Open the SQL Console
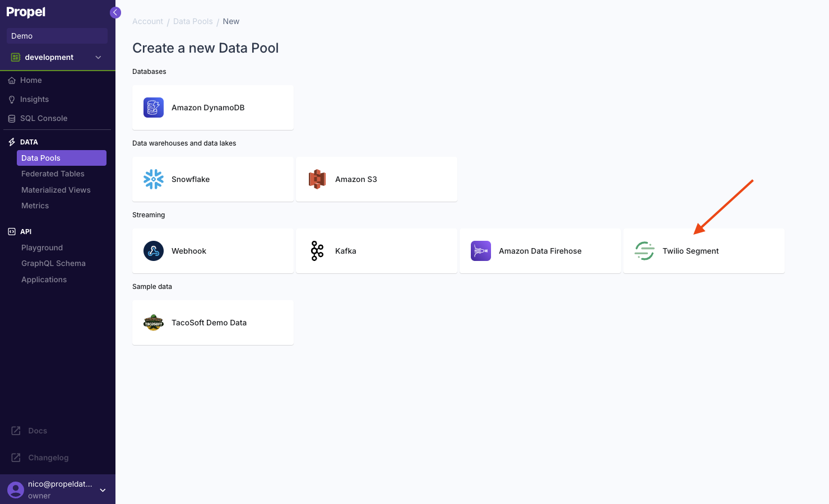This screenshot has height=504, width=829. click(43, 118)
